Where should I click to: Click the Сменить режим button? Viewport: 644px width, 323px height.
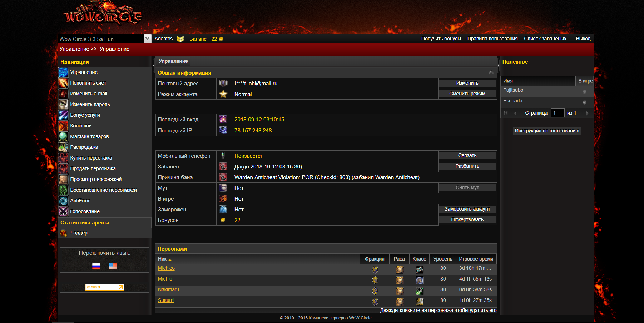click(467, 94)
